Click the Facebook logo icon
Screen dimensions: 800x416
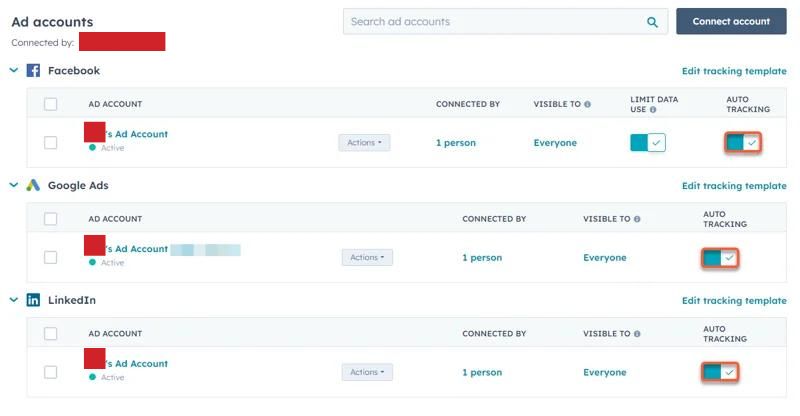pyautogui.click(x=33, y=70)
